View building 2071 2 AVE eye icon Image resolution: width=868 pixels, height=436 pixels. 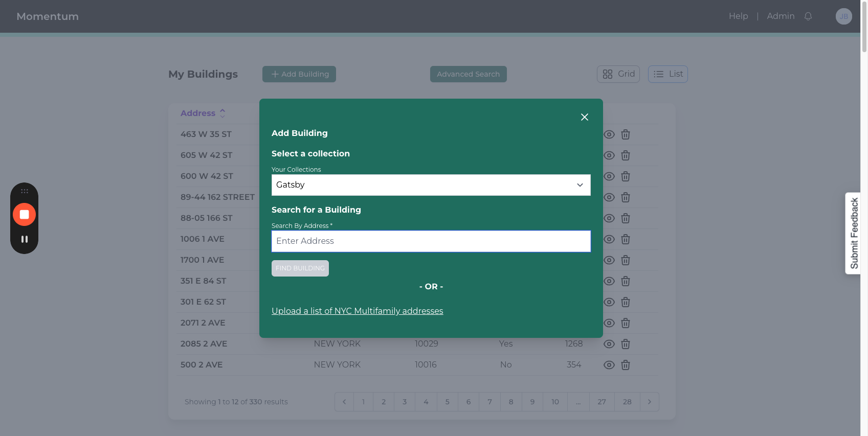(x=609, y=323)
